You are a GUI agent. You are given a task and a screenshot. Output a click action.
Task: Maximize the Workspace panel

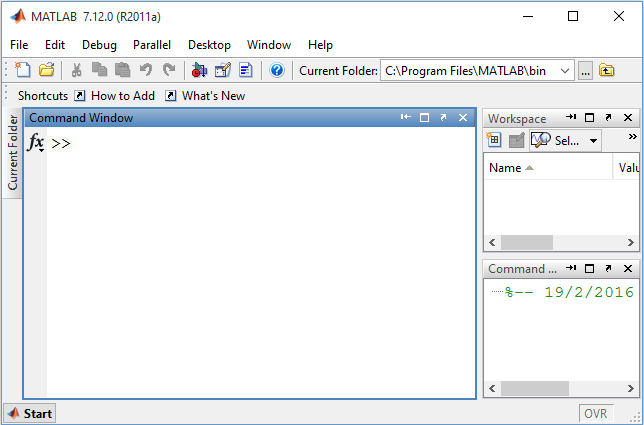(x=589, y=118)
